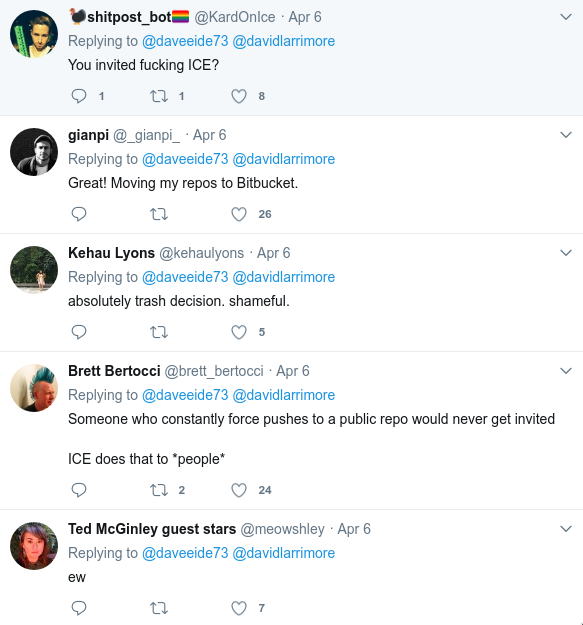Like the 'ew' tweet by meowshley
Image resolution: width=583 pixels, height=625 pixels.
239,608
